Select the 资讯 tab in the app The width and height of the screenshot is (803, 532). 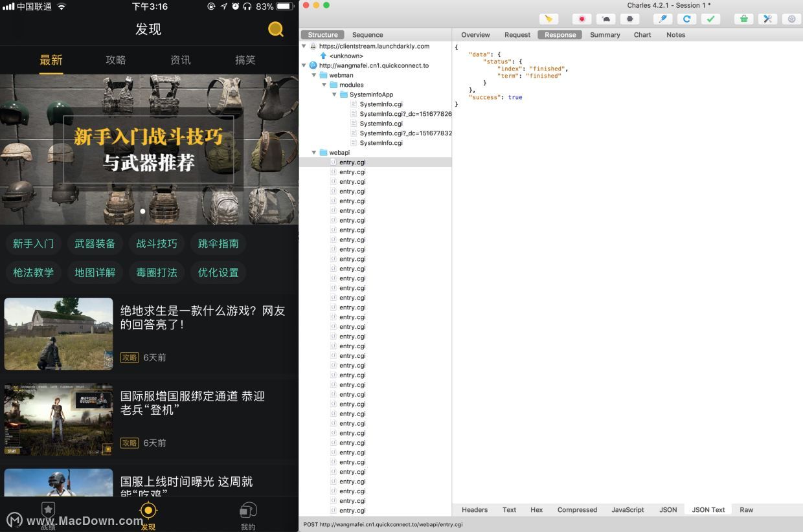(181, 60)
